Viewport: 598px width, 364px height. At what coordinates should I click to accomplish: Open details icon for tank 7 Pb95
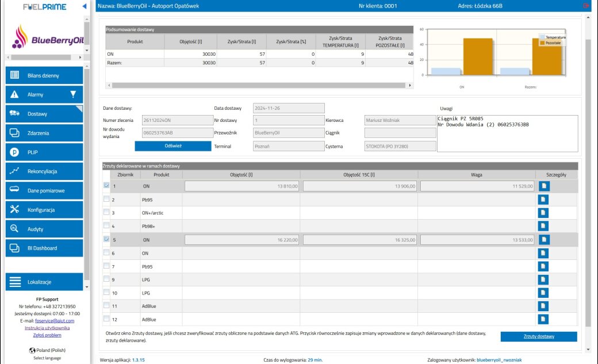pyautogui.click(x=543, y=266)
